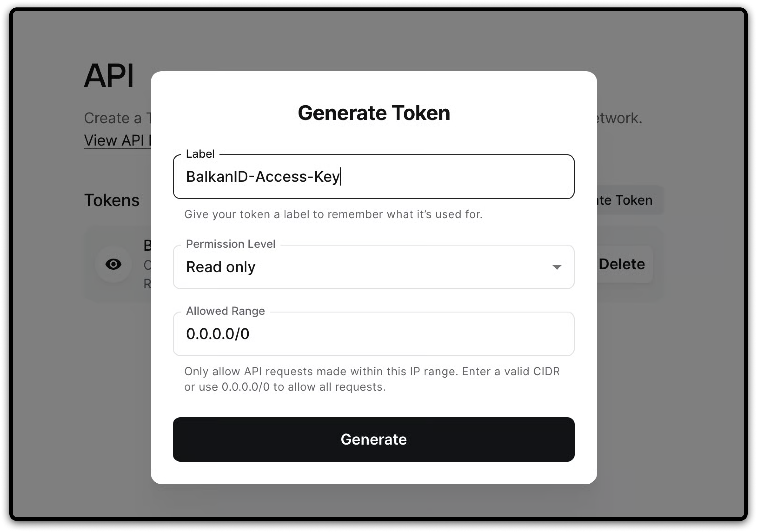757x532 pixels.
Task: Click the label helper text under the Label field
Action: (333, 214)
